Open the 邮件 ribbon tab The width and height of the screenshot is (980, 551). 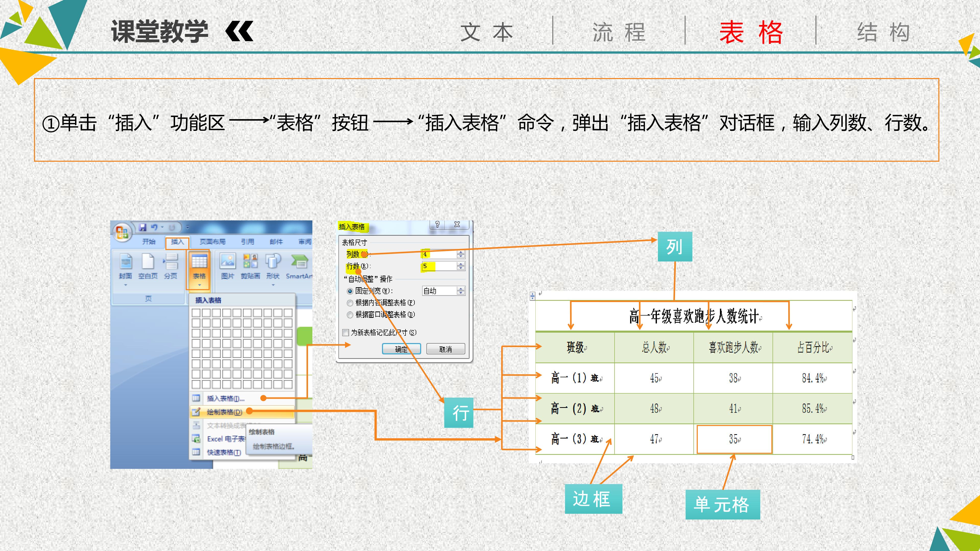[276, 242]
